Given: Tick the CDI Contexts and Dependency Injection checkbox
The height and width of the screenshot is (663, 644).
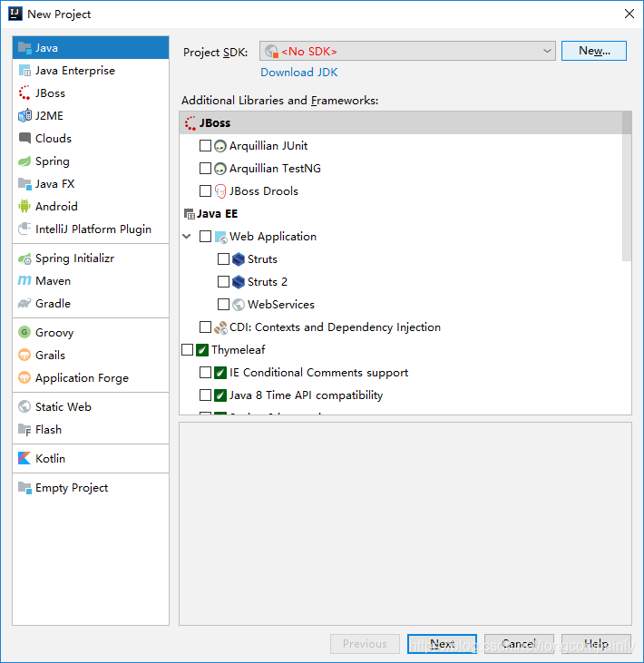Looking at the screenshot, I should [x=205, y=327].
